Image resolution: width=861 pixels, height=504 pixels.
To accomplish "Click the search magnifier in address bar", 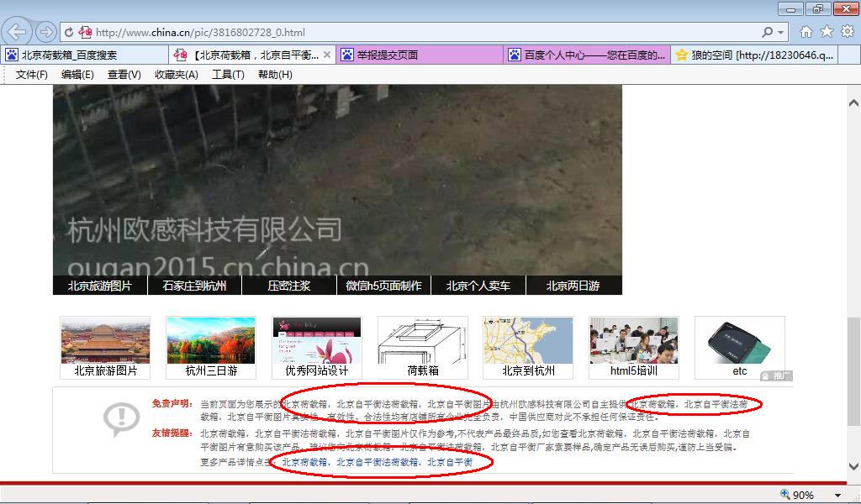I will point(767,33).
